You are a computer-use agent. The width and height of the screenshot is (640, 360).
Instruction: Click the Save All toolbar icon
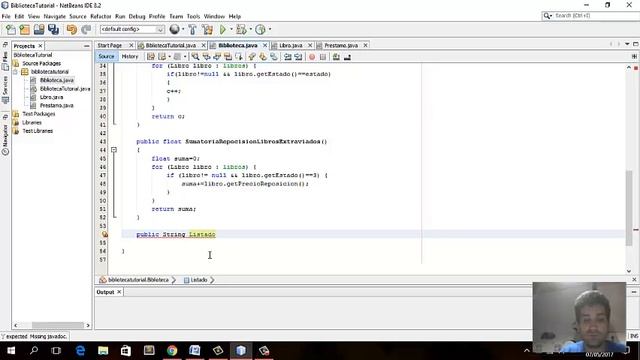pos(53,29)
